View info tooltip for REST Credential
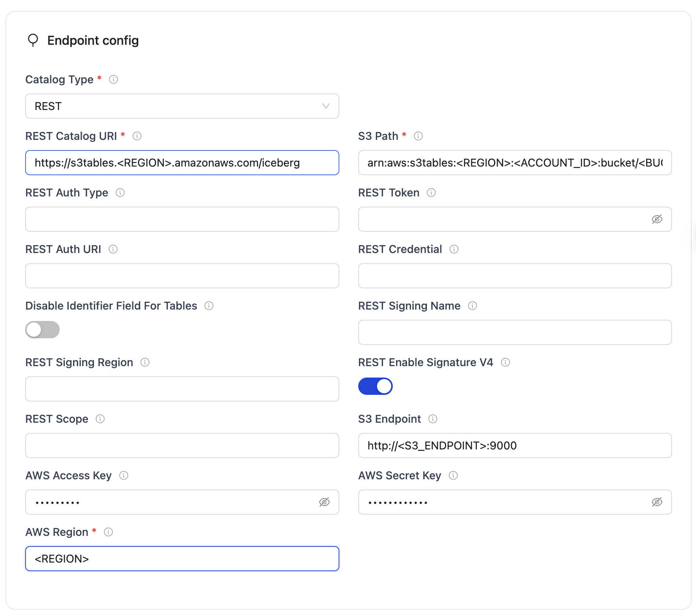 click(454, 249)
